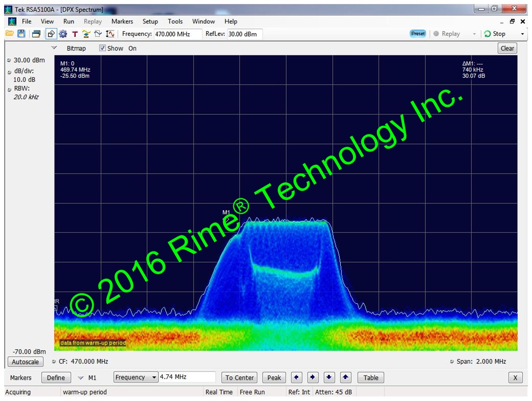Open Settings gear icon
Viewport: 532px width, 401px height.
pyautogui.click(x=63, y=34)
